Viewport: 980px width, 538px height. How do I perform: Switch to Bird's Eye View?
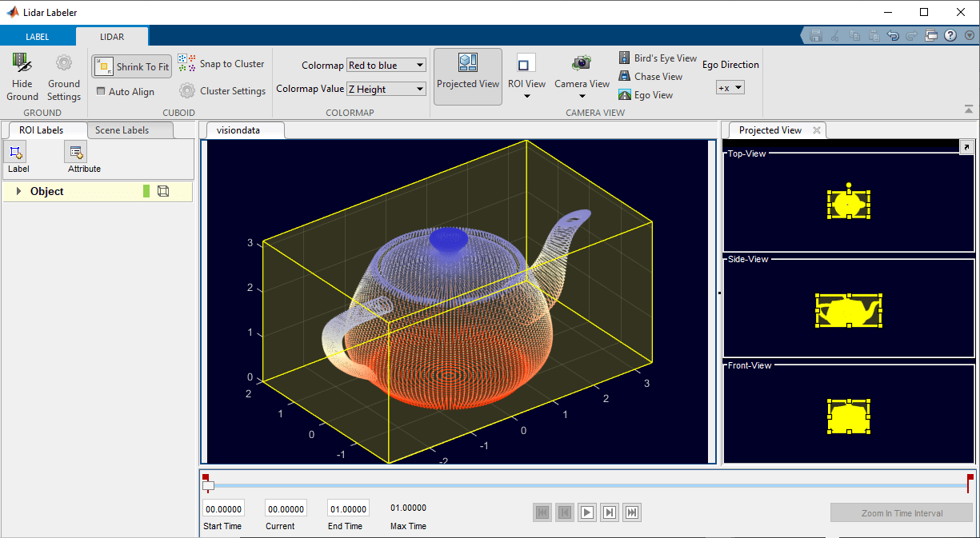[x=658, y=58]
